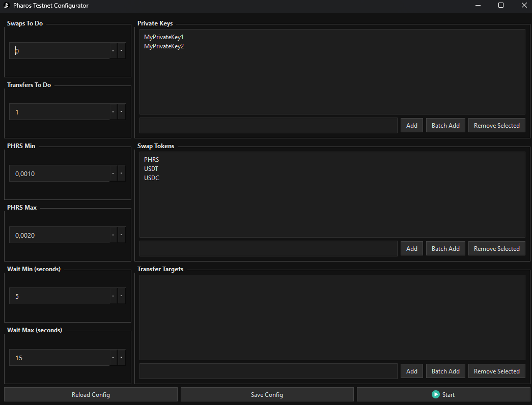Select PHRS in the Swap Tokens list

coord(151,159)
